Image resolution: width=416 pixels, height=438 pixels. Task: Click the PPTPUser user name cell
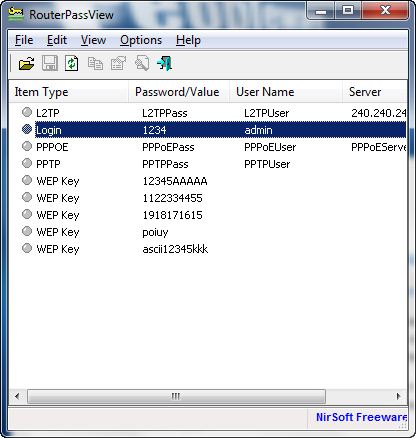267,164
